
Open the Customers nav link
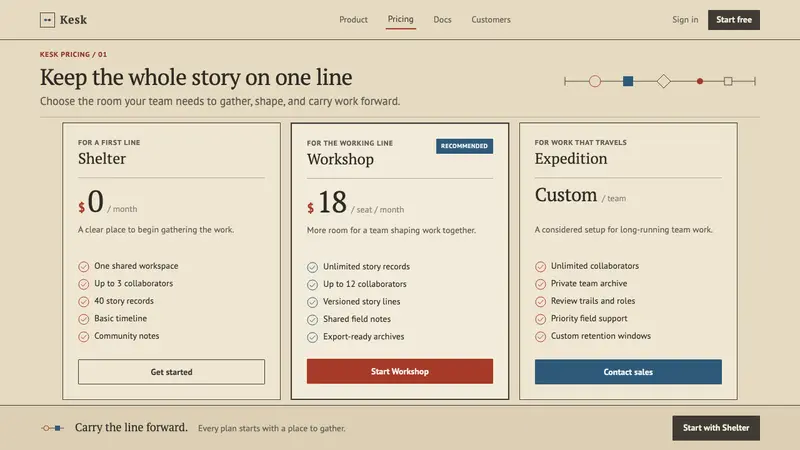491,19
